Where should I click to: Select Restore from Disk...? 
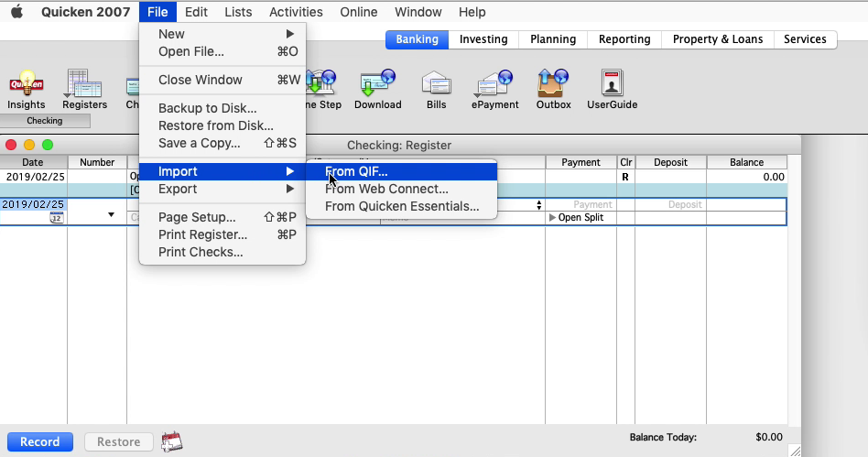coord(222,125)
